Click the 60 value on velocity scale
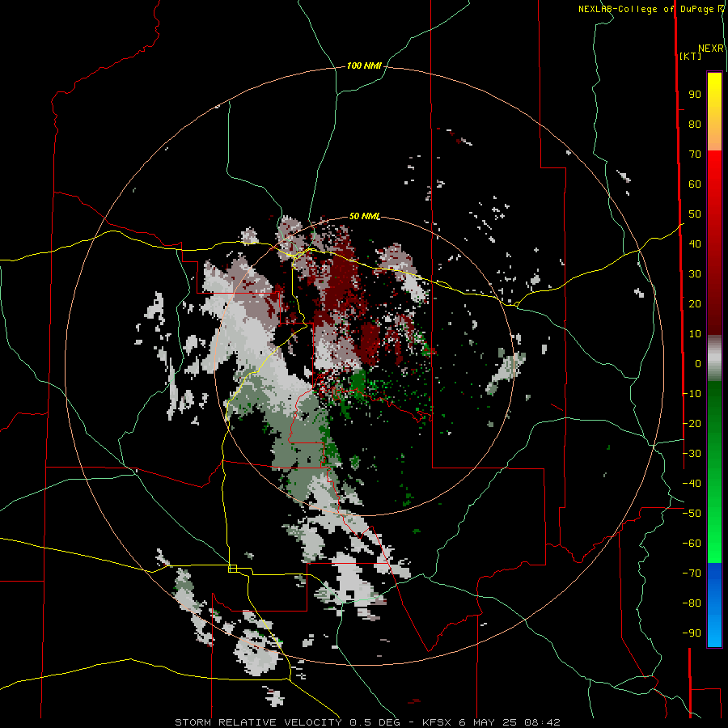Viewport: 728px width, 728px height. click(x=695, y=184)
